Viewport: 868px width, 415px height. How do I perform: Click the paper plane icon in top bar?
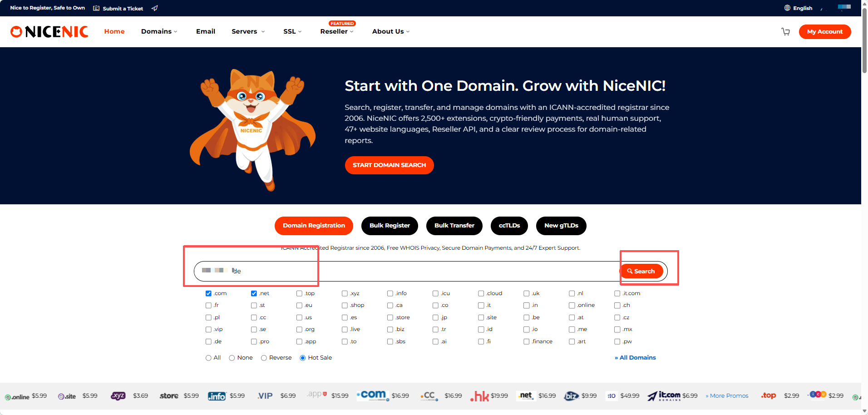(154, 8)
